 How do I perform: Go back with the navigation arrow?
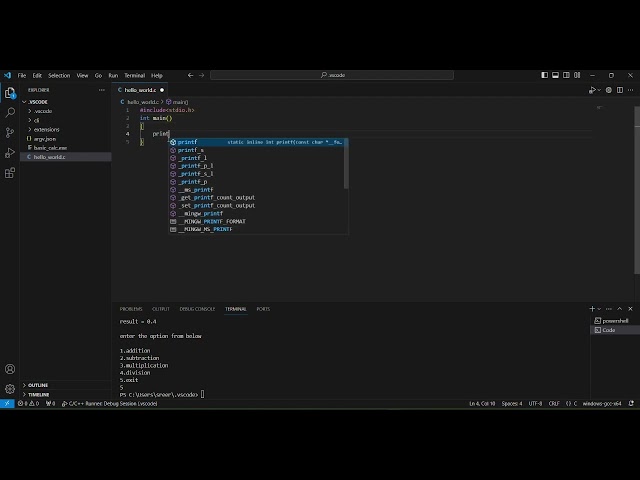[190, 75]
